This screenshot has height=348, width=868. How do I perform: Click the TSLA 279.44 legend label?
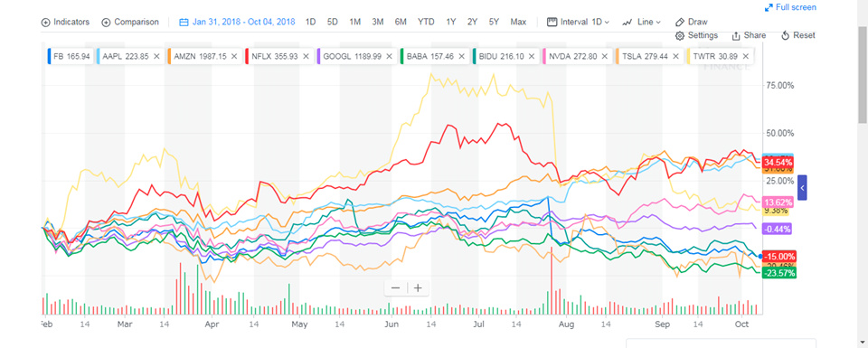click(644, 56)
